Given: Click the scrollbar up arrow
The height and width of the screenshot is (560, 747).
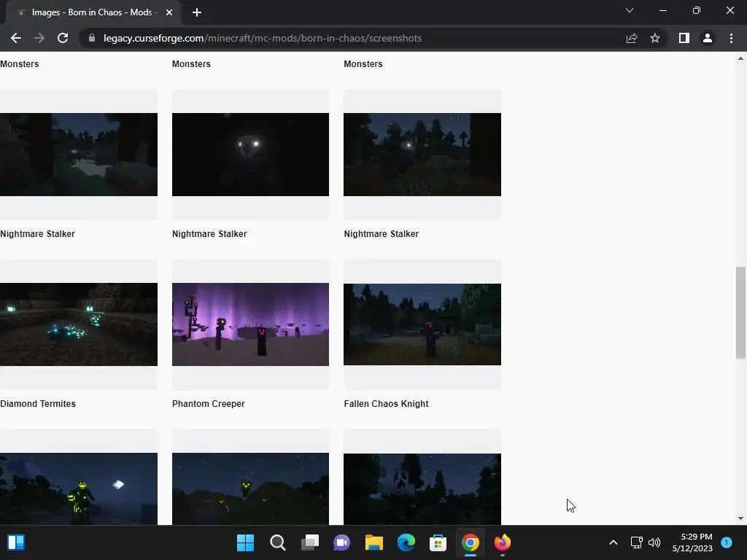Looking at the screenshot, I should 740,58.
